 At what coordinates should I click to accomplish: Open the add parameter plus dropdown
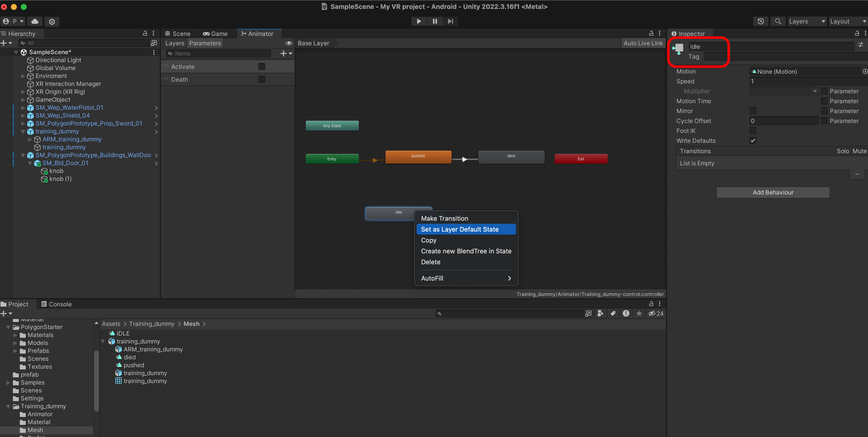tap(286, 53)
